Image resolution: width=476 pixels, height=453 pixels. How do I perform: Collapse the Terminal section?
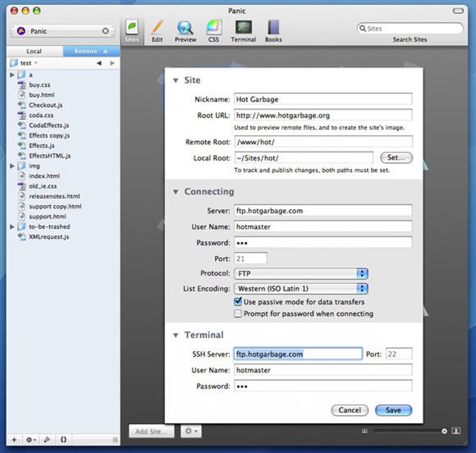(x=175, y=335)
